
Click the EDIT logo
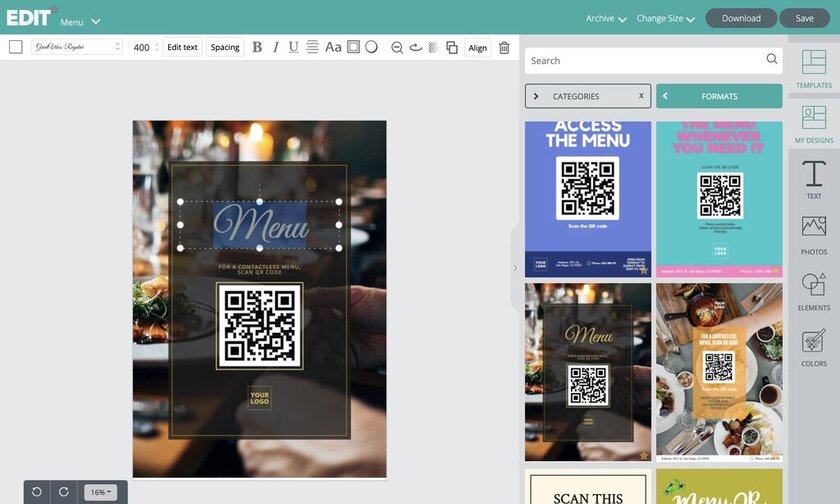click(x=31, y=17)
